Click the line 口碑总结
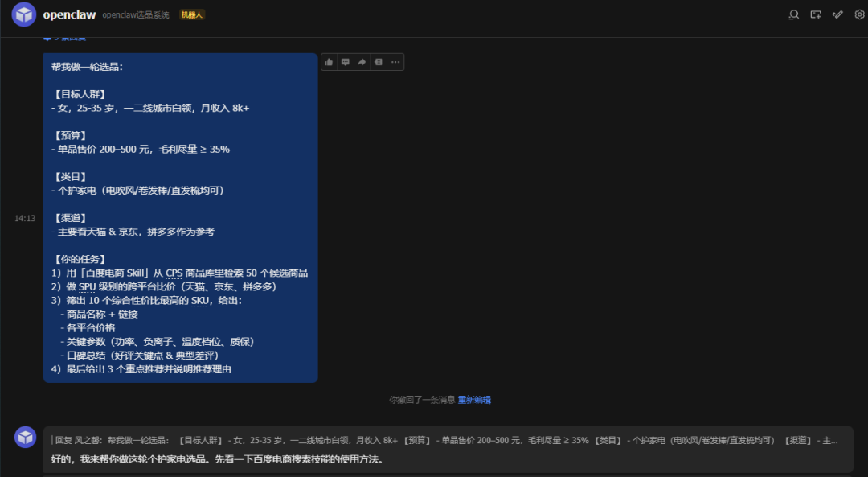The image size is (868, 477). (x=140, y=356)
